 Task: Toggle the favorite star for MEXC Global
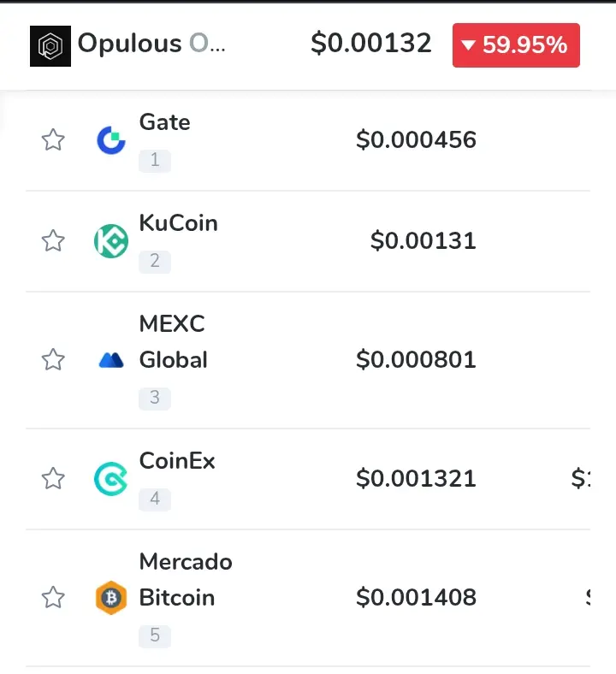coord(53,359)
